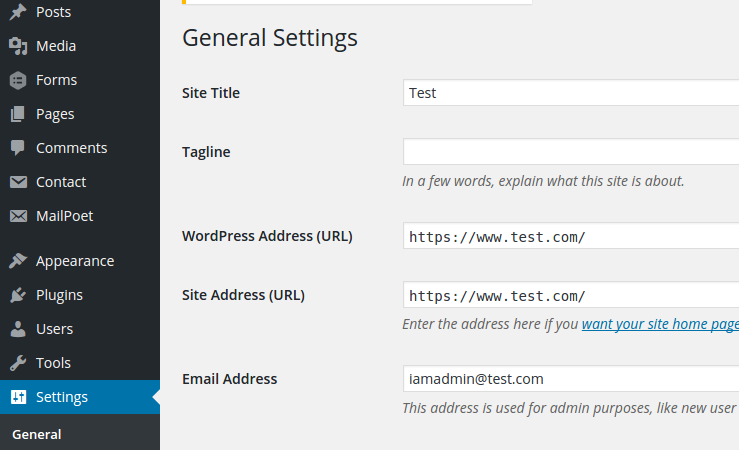Screen dimensions: 739x450
Task: Click the Forms icon in sidebar
Action: tap(18, 80)
